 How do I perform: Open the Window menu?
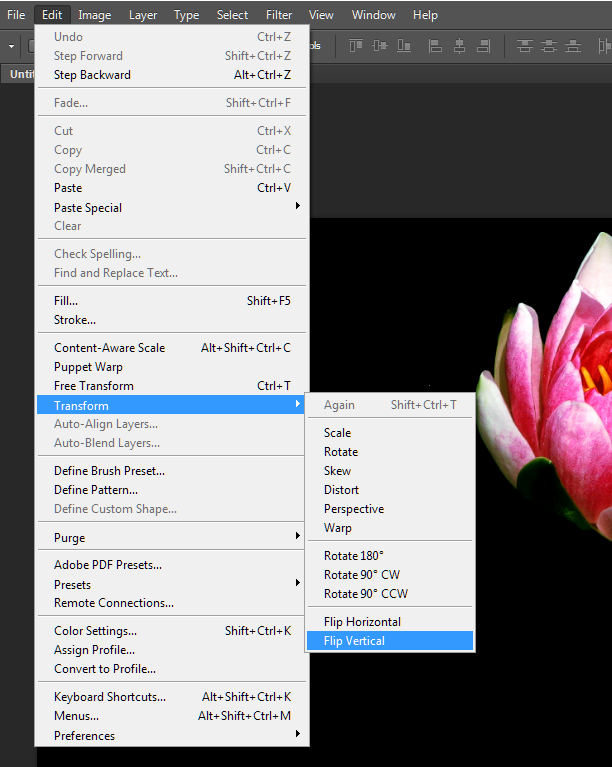tap(373, 15)
